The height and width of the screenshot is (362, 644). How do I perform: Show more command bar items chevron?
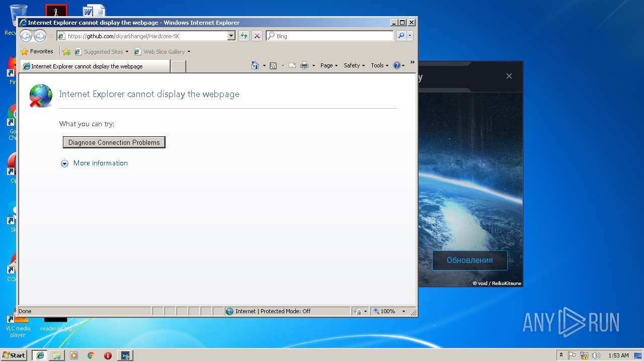(412, 62)
